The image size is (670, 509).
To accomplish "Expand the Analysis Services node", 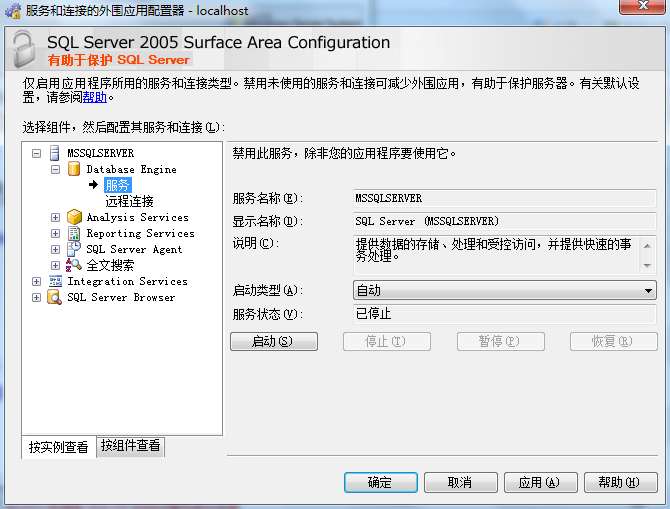I will point(56,217).
